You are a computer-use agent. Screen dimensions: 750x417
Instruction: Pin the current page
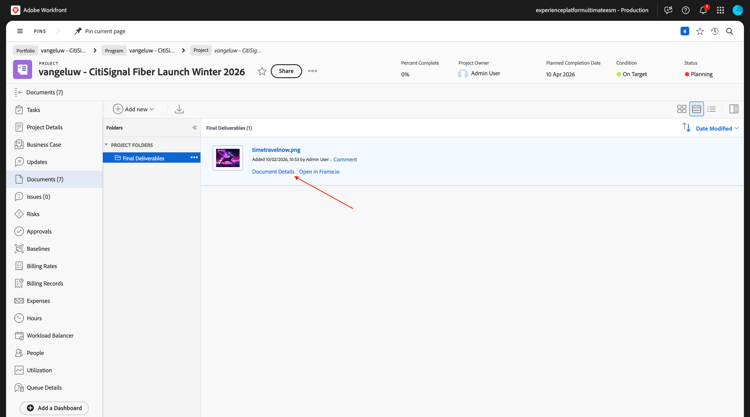click(99, 31)
